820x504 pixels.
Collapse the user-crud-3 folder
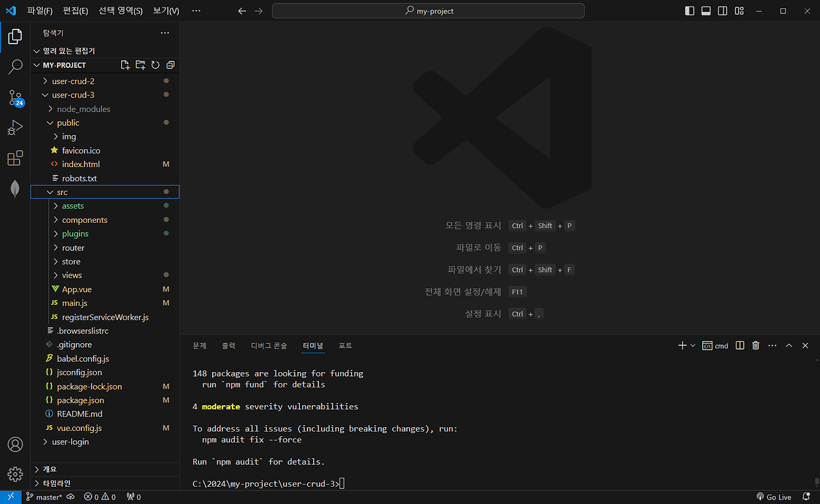pyautogui.click(x=105, y=95)
